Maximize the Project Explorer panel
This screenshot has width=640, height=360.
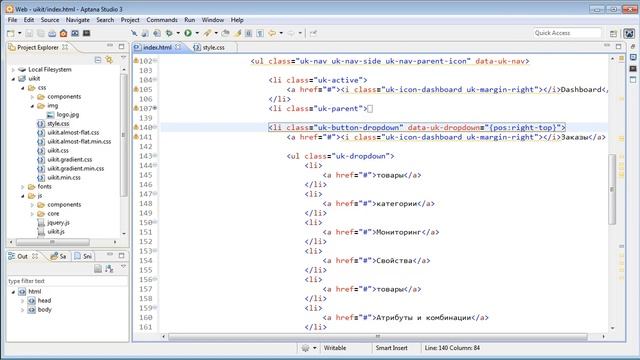pyautogui.click(x=121, y=47)
